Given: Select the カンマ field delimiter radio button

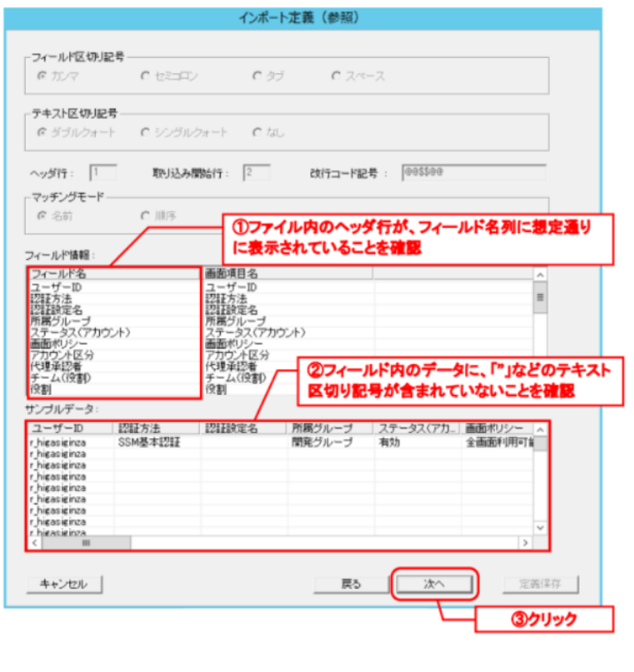Looking at the screenshot, I should coord(42,76).
